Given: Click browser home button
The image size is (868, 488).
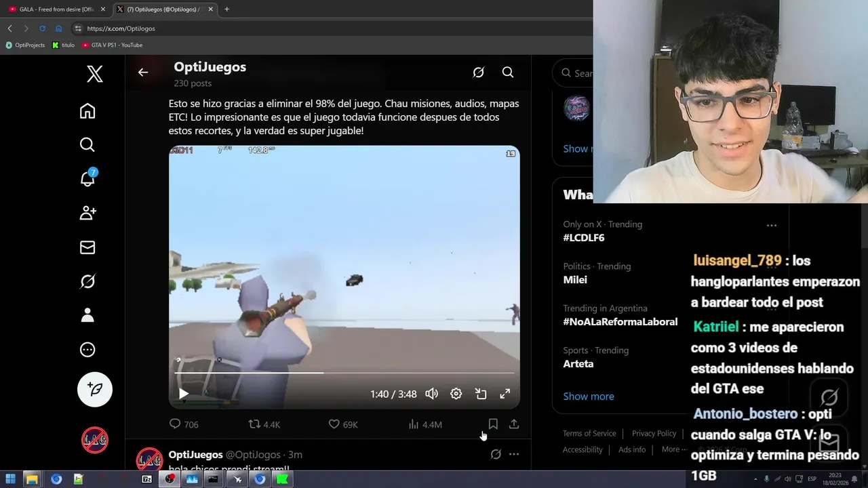Looking at the screenshot, I should click(x=58, y=28).
